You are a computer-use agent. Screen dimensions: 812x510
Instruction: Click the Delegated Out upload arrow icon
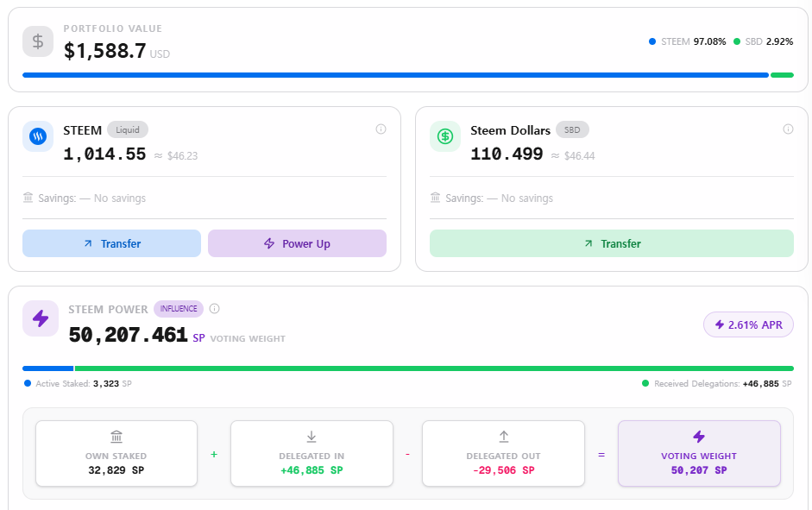click(x=503, y=437)
